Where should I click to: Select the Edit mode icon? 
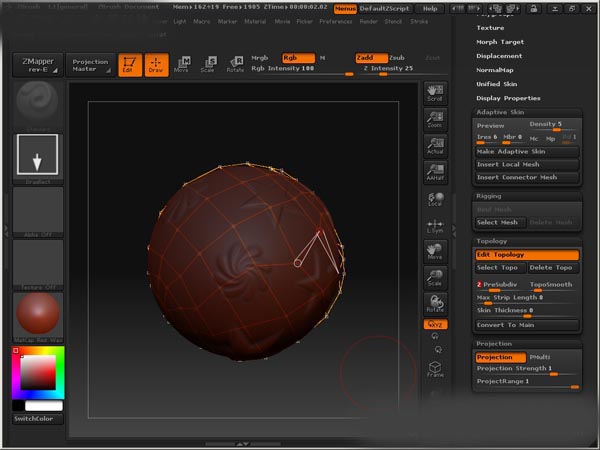click(x=130, y=65)
